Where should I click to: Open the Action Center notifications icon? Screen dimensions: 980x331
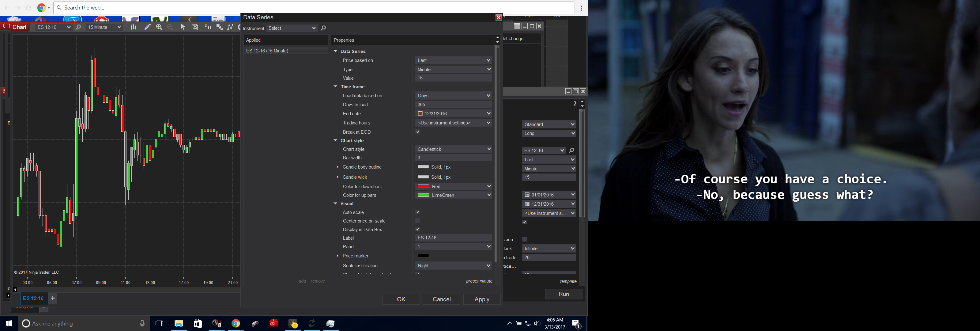(576, 324)
